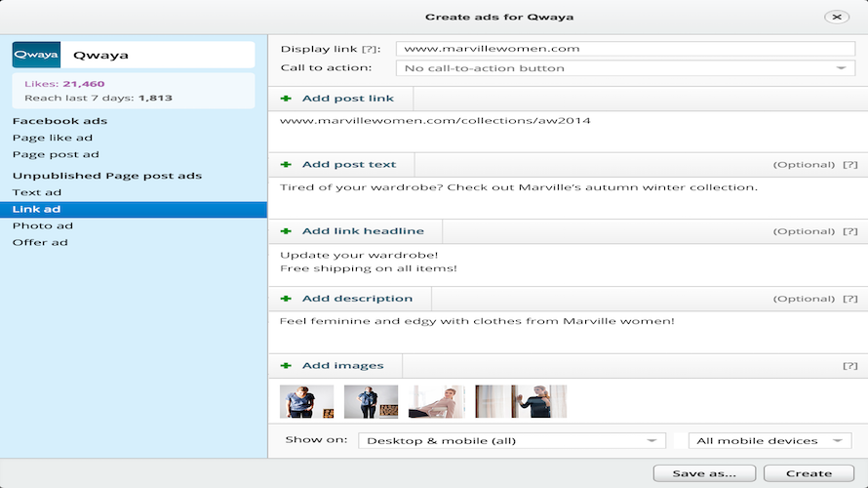This screenshot has height=488, width=868.
Task: Click the green plus beside Add description
Action: pos(286,299)
